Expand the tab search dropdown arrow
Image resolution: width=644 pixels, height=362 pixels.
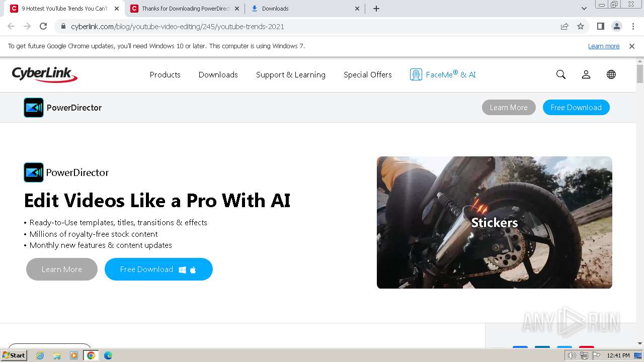coord(584,9)
